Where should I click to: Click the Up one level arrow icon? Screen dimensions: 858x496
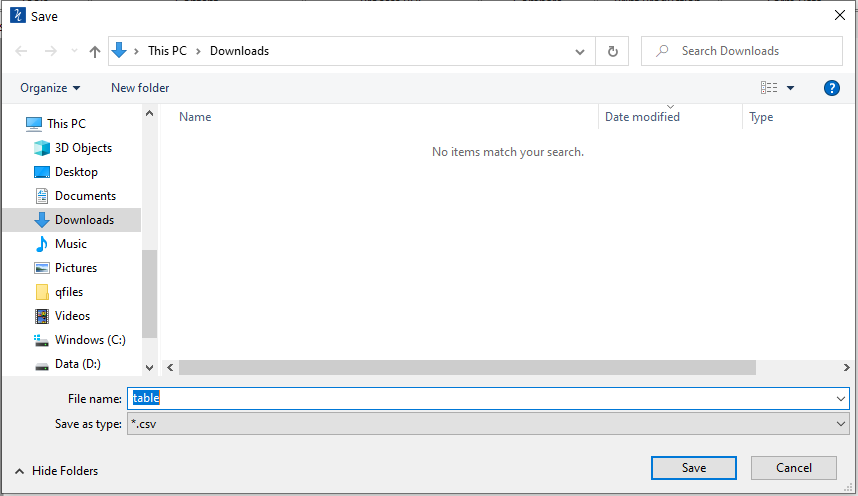pos(95,51)
